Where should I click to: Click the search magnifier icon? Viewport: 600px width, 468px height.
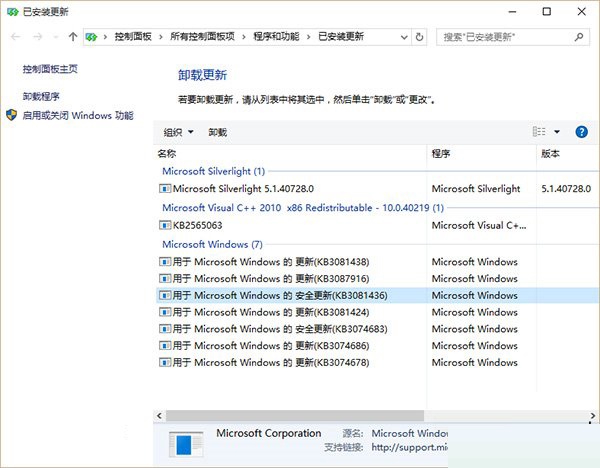pyautogui.click(x=579, y=37)
